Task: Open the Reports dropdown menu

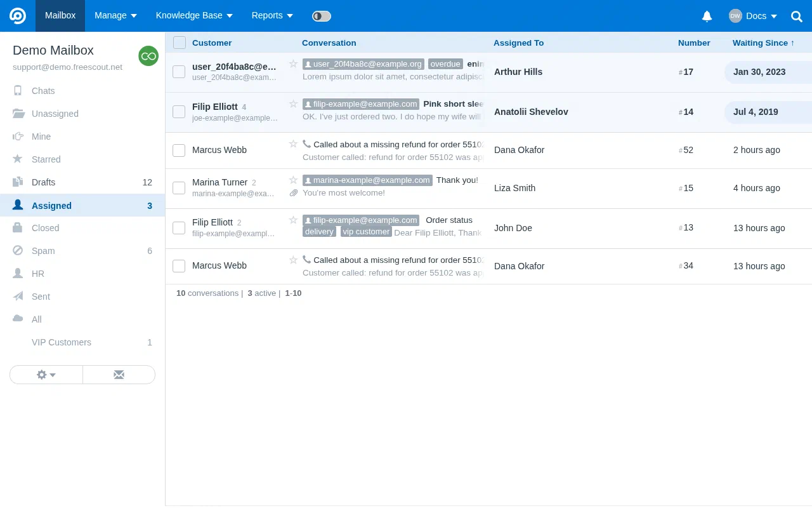Action: click(272, 16)
